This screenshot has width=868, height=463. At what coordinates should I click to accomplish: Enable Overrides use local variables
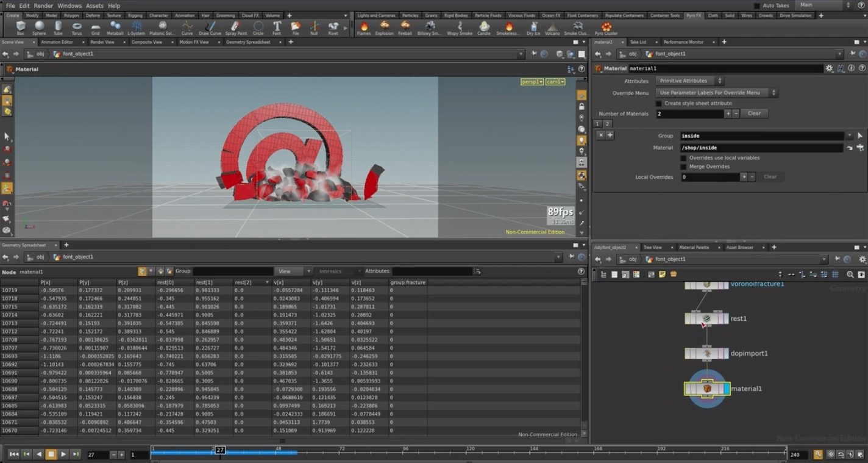(x=683, y=158)
